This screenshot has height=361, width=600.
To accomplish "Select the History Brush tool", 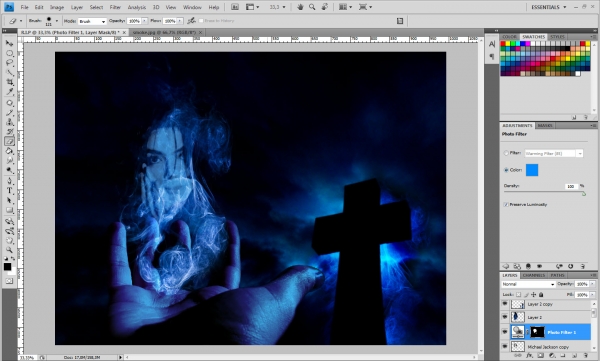I will (9, 132).
